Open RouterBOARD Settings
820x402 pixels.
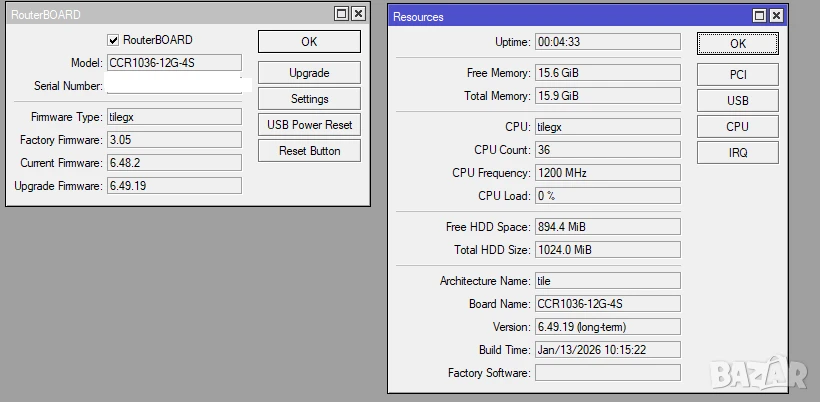(309, 99)
